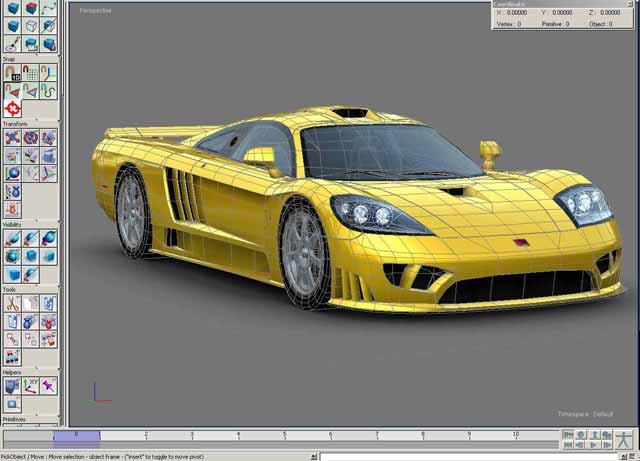The height and width of the screenshot is (461, 640).
Task: Collapse the Transform panel section
Action: point(14,124)
